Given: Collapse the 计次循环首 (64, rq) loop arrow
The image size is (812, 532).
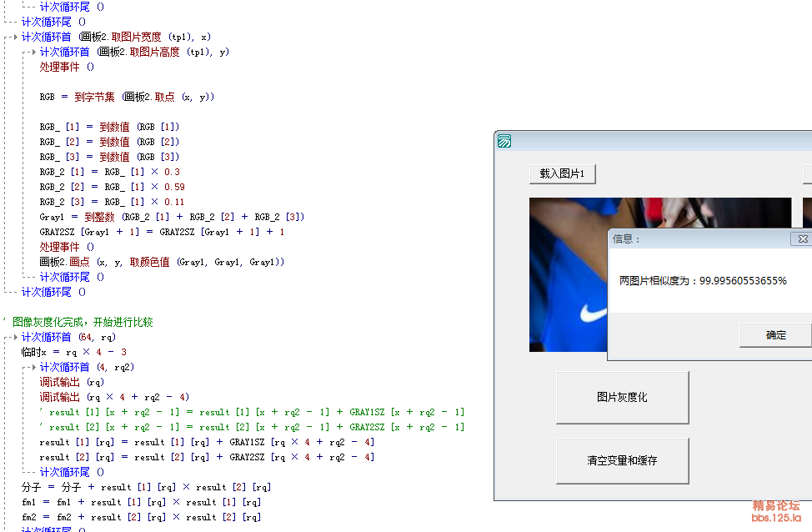Looking at the screenshot, I should click(15, 337).
